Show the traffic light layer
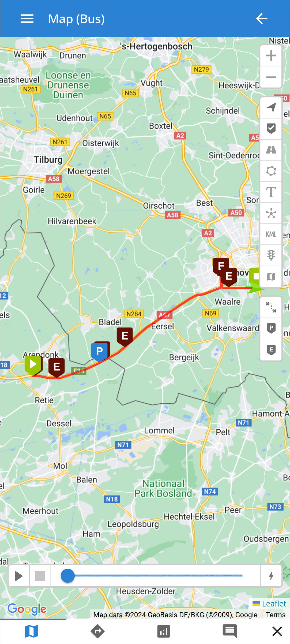This screenshot has width=290, height=644. point(271,255)
